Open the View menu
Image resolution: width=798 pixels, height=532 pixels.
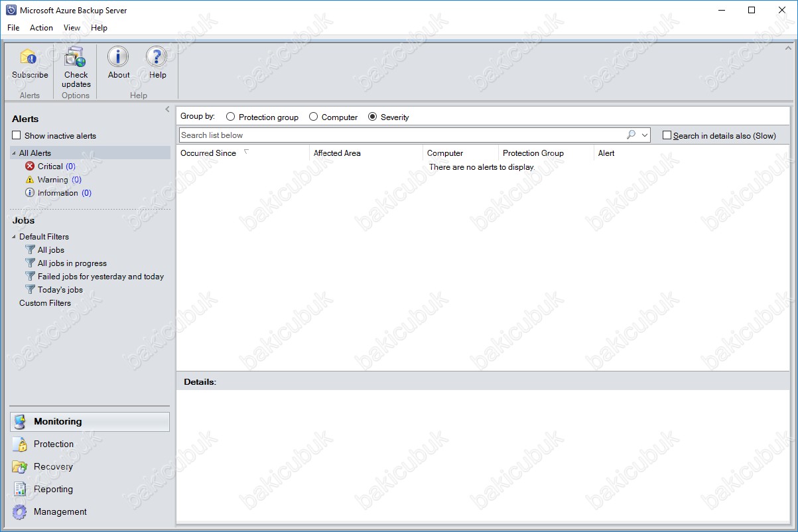tap(72, 28)
